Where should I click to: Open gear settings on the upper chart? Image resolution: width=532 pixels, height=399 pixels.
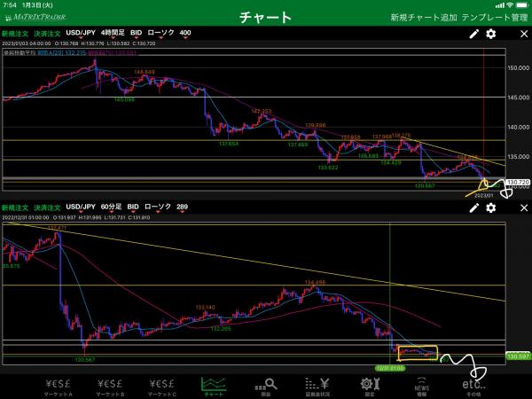[x=491, y=34]
